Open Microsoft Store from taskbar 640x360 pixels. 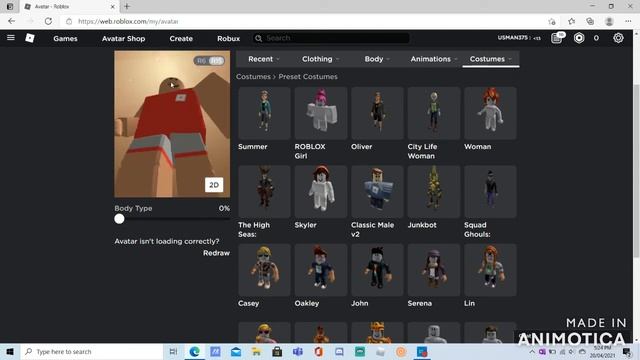(x=277, y=351)
